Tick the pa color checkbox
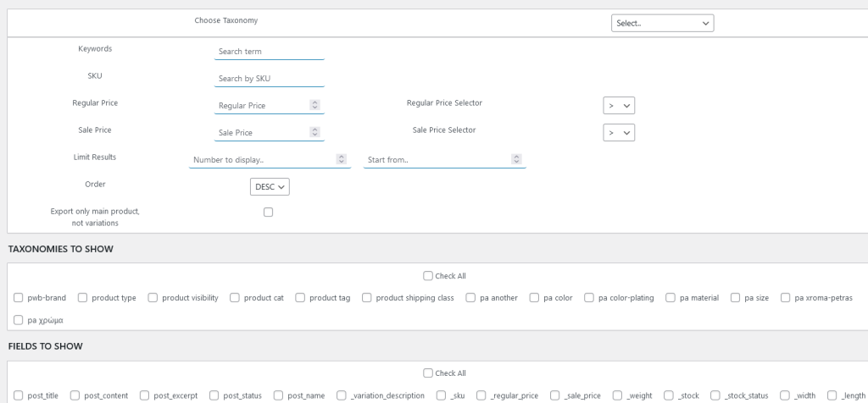The width and height of the screenshot is (868, 403). pos(534,298)
